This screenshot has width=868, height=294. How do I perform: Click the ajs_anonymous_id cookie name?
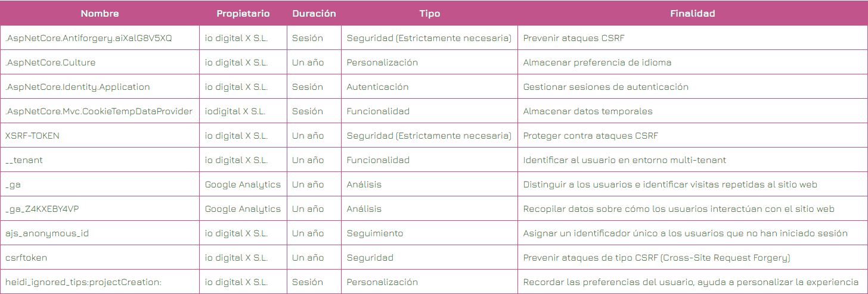[46, 233]
